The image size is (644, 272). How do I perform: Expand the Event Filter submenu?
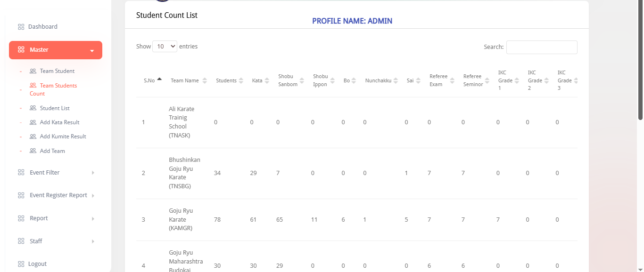(x=93, y=173)
